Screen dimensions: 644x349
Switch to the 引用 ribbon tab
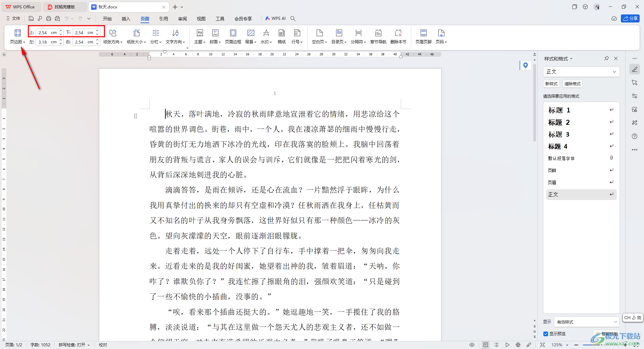(164, 19)
